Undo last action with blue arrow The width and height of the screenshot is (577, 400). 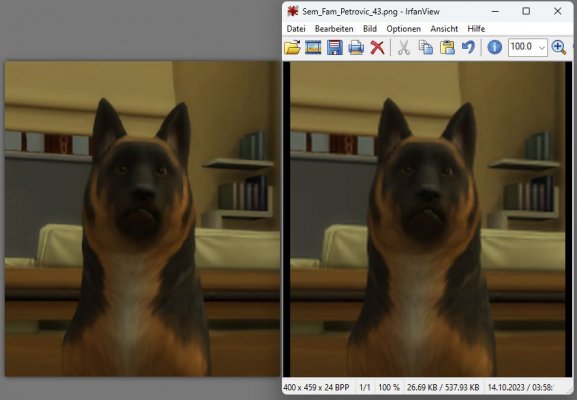pos(468,47)
